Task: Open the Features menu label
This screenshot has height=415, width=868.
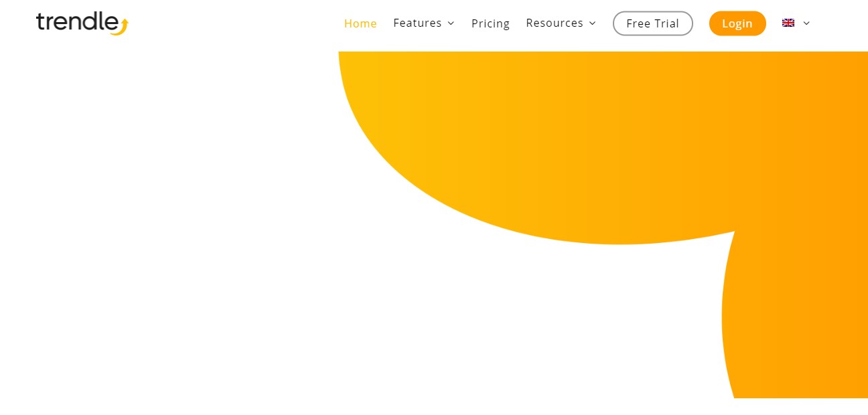Action: (x=417, y=23)
